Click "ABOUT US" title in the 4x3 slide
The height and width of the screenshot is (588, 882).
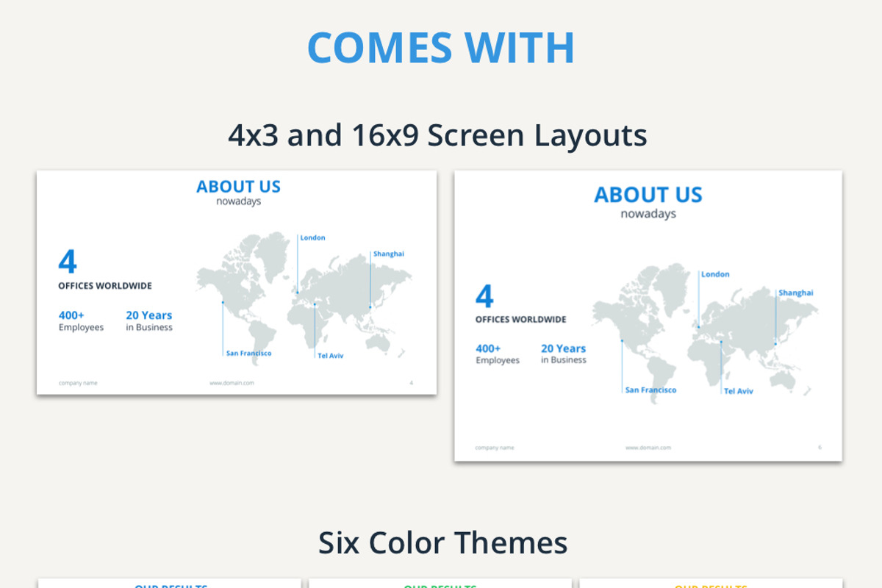648,195
